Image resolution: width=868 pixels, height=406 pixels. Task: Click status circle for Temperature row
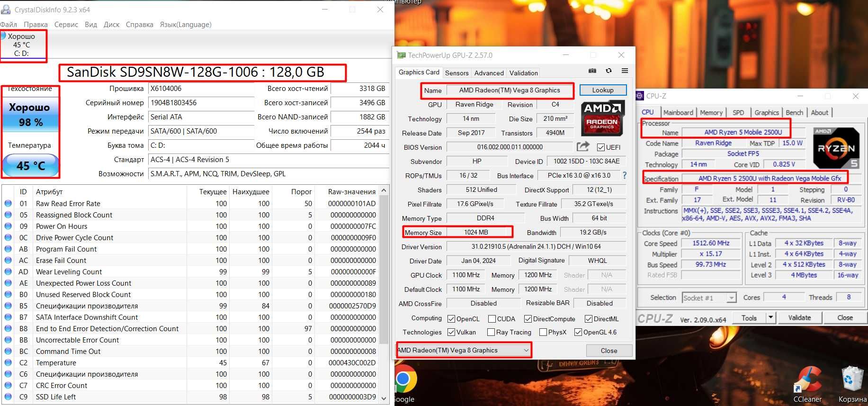tap(8, 362)
